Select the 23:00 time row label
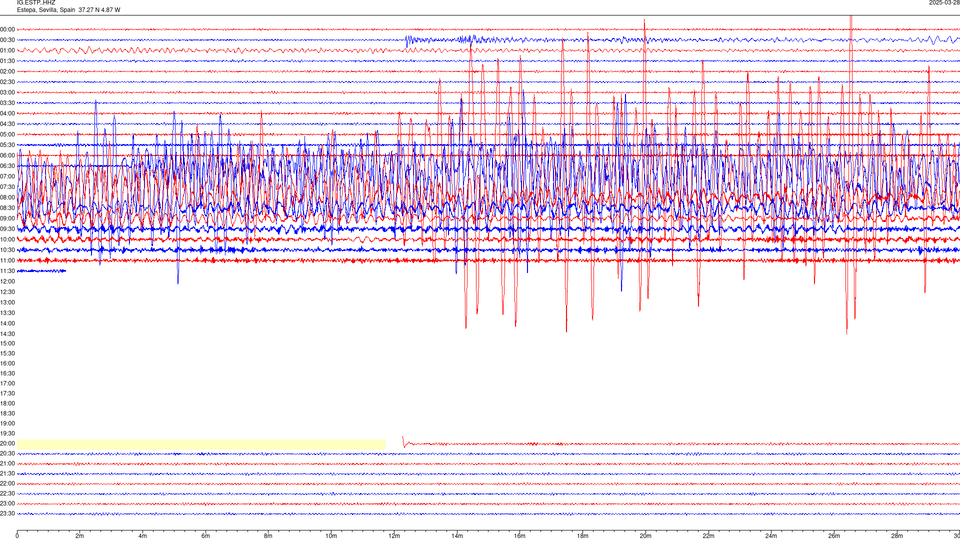960x540 pixels. [x=7, y=503]
